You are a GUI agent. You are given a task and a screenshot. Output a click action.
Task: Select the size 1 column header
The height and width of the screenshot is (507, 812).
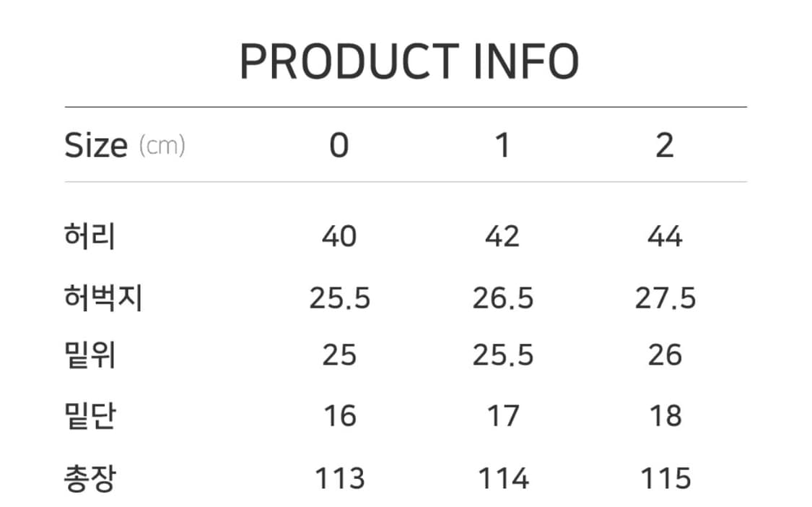[x=503, y=146]
